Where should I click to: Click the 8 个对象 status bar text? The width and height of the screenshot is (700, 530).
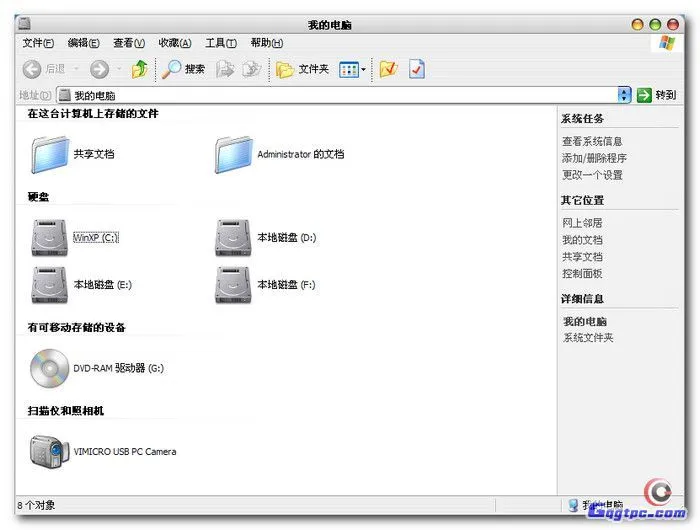tap(36, 505)
